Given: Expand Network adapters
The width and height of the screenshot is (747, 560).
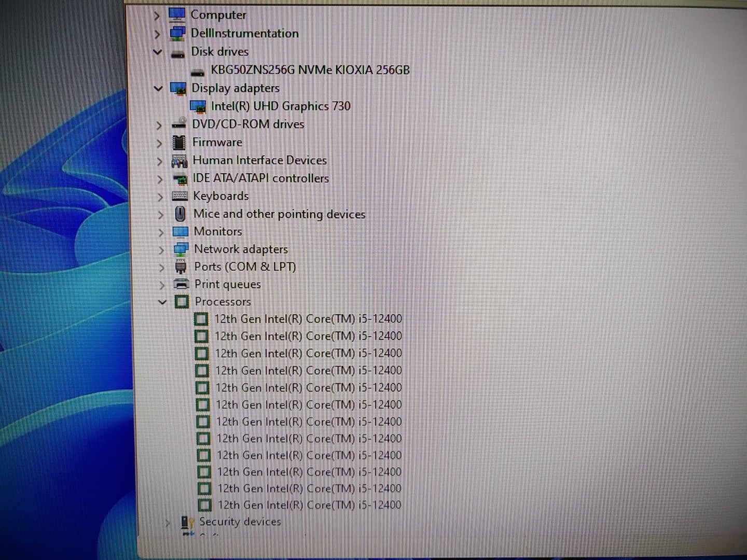Looking at the screenshot, I should (x=161, y=250).
